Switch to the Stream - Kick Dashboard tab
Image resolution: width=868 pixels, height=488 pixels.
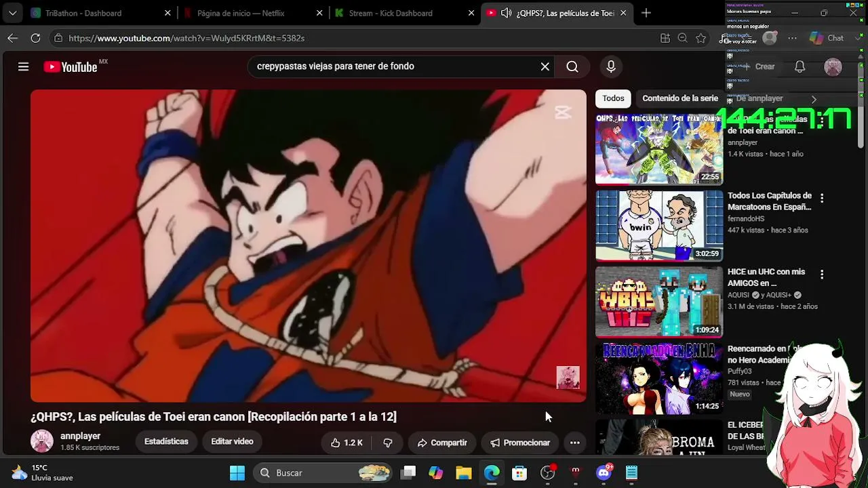[405, 13]
